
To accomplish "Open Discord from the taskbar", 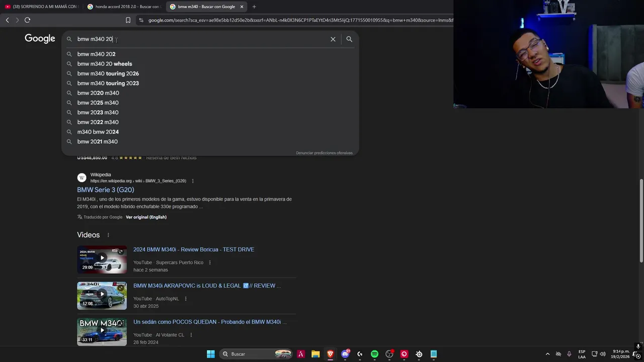I will pyautogui.click(x=345, y=354).
